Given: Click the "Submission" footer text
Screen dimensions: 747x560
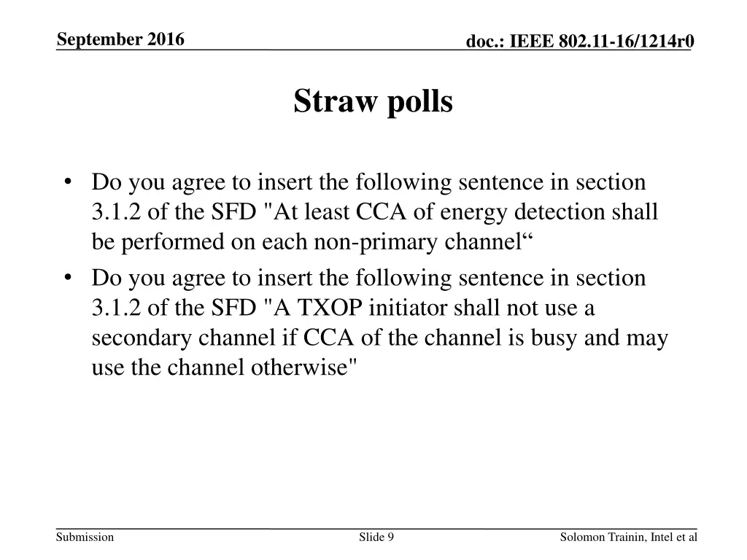Looking at the screenshot, I should click(x=86, y=537).
